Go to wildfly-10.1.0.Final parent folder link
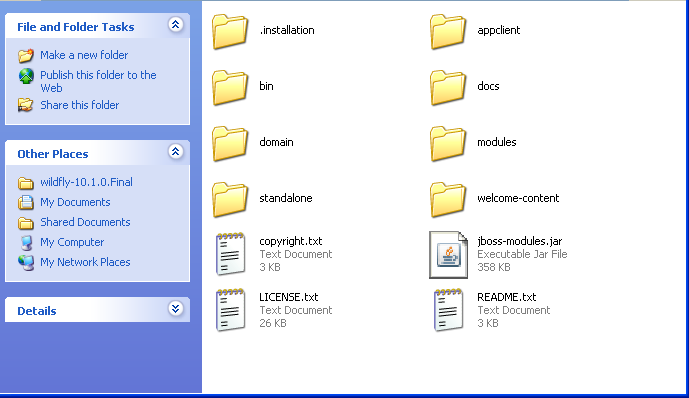This screenshot has width=689, height=398. pos(86,182)
